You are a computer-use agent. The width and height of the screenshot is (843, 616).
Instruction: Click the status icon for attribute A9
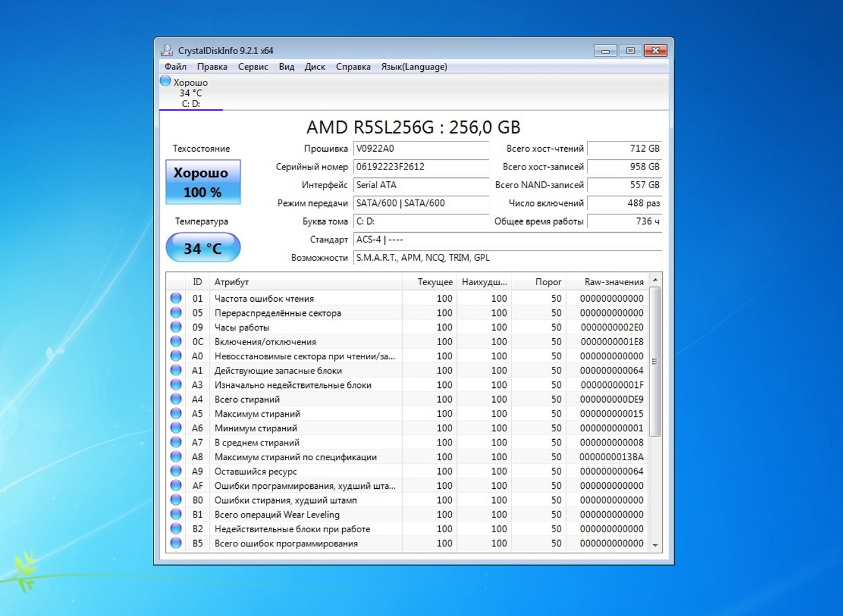176,471
